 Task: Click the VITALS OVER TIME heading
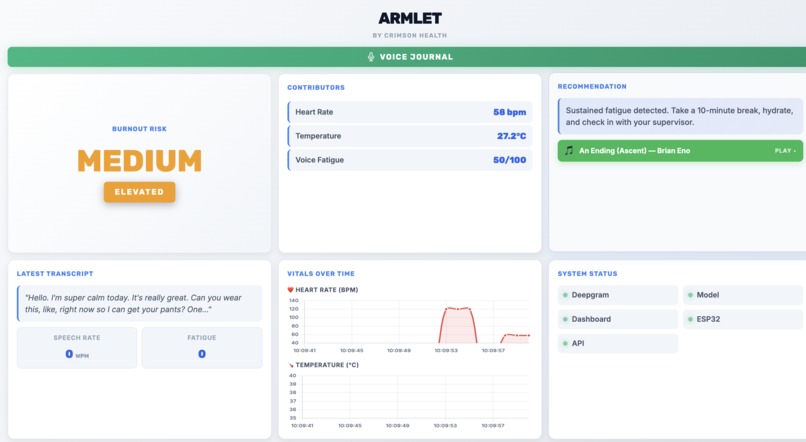point(321,274)
